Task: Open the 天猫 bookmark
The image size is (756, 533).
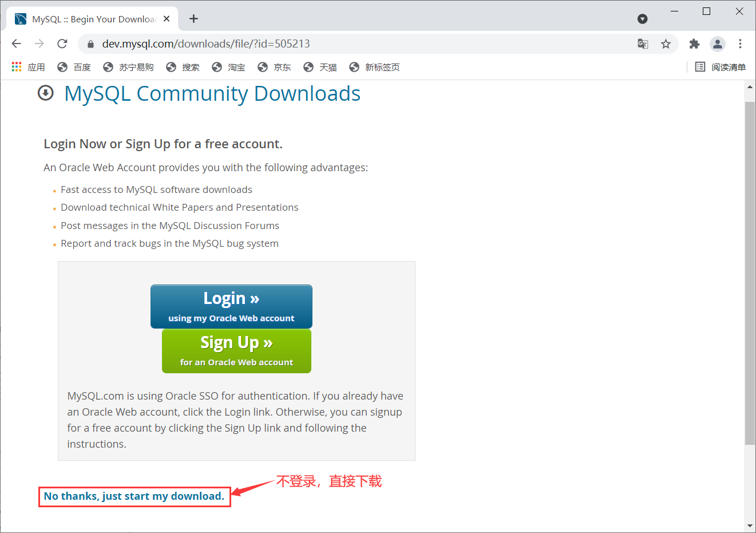Action: pos(320,67)
